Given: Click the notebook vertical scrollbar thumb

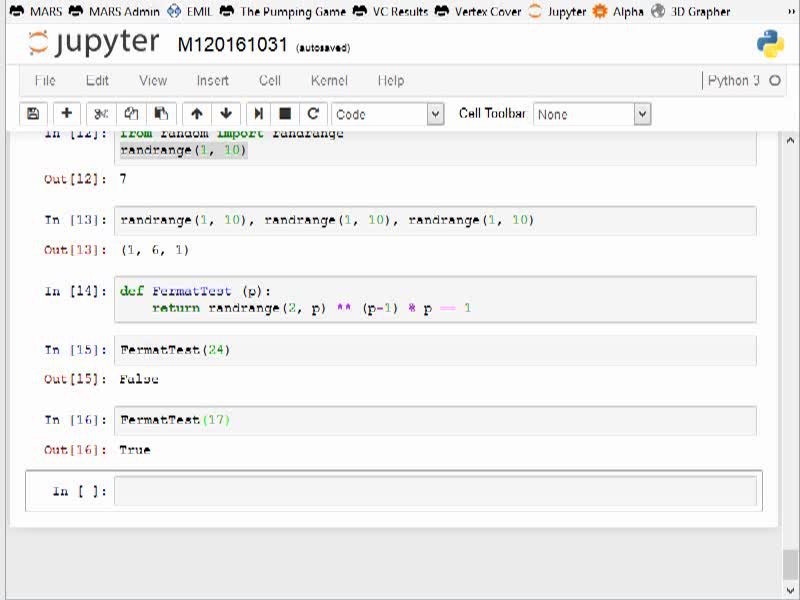Looking at the screenshot, I should pos(790,565).
